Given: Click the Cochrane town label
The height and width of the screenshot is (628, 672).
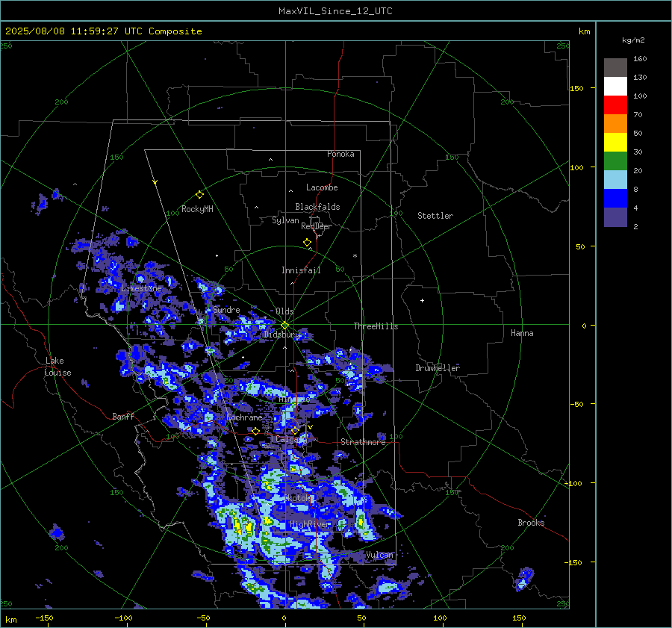Looking at the screenshot, I should pos(244,417).
